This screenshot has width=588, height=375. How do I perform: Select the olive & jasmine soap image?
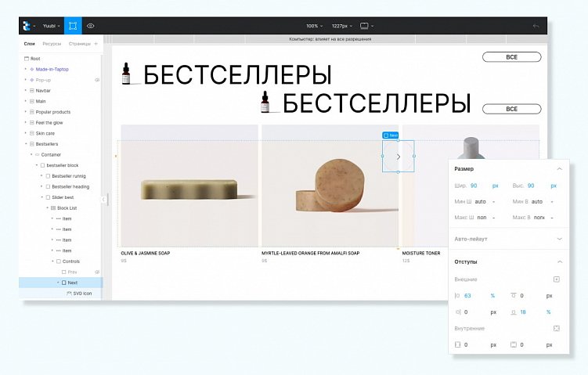[189, 186]
